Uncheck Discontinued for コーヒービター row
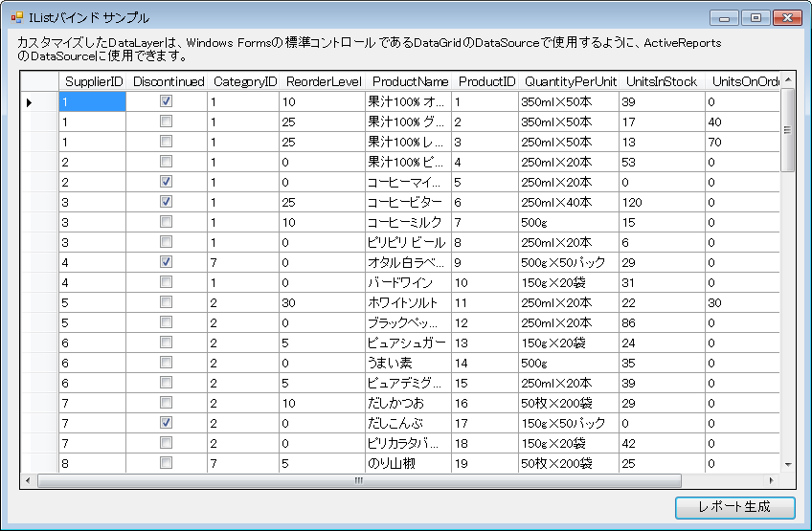Image resolution: width=812 pixels, height=531 pixels. click(166, 202)
